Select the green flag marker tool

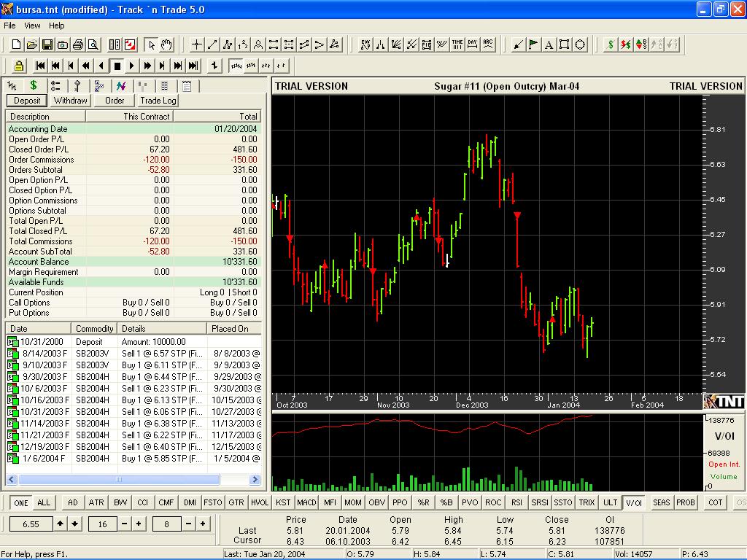534,44
